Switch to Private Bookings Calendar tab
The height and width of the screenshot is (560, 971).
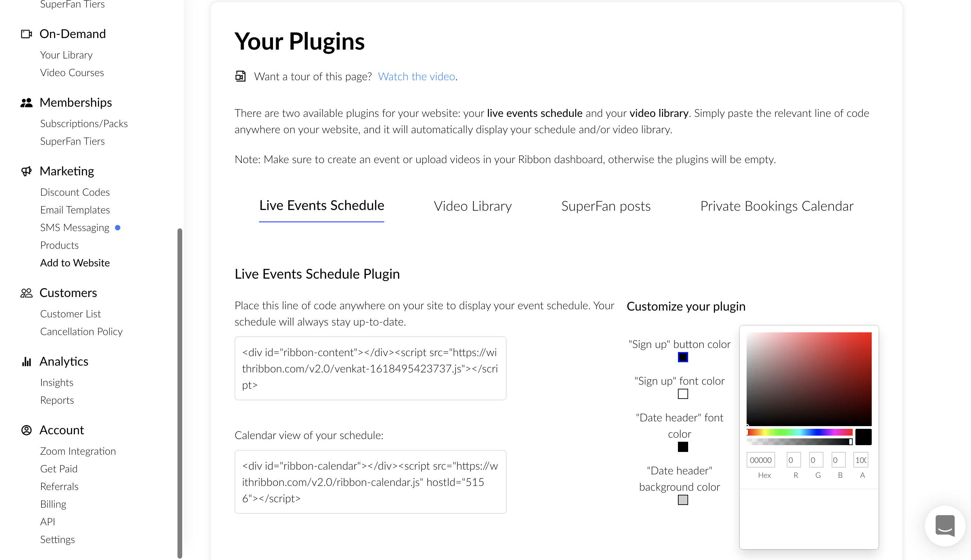click(x=777, y=206)
